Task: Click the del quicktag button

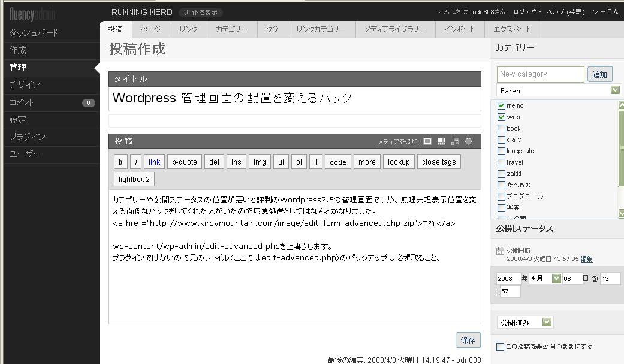Action: [214, 162]
